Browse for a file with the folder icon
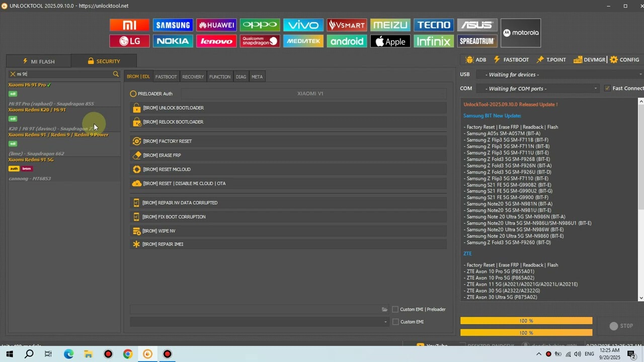 coord(384,309)
